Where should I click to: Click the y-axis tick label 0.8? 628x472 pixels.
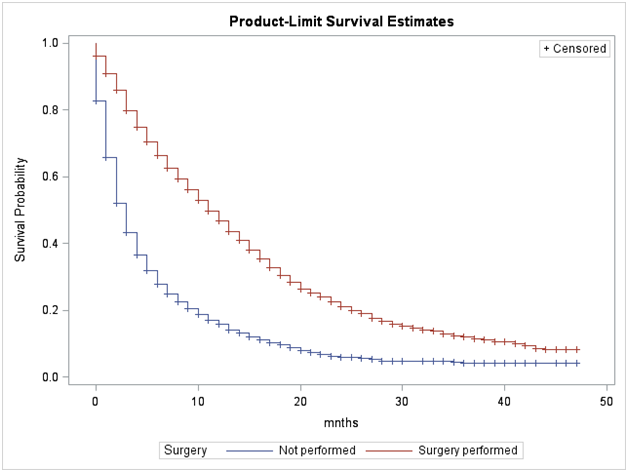[x=49, y=110]
